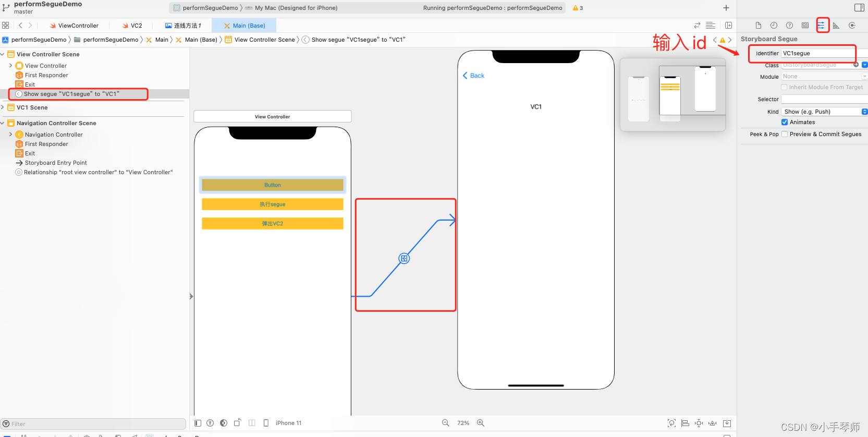Switch to the 连线方法1 tab

click(183, 26)
